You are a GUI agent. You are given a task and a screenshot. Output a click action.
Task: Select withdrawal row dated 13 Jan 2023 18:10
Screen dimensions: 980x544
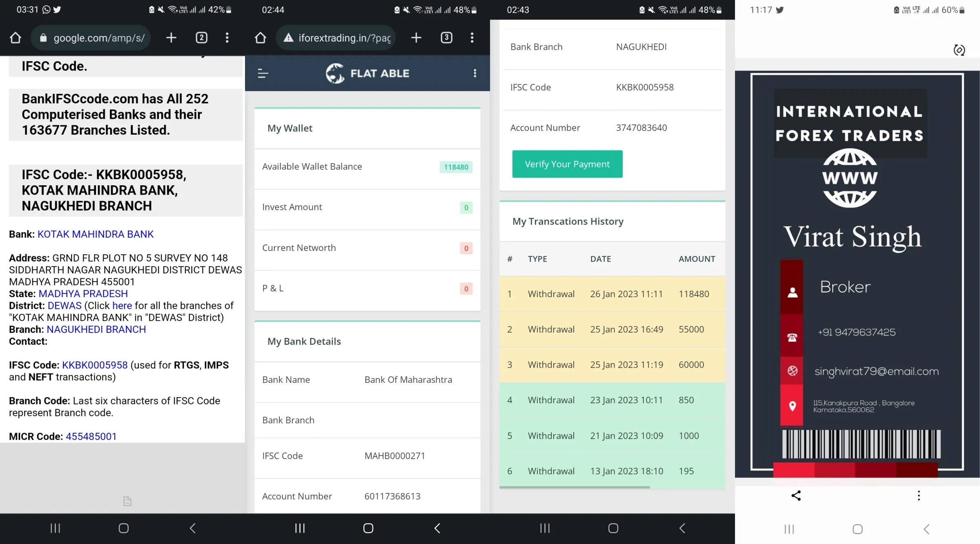tap(612, 471)
